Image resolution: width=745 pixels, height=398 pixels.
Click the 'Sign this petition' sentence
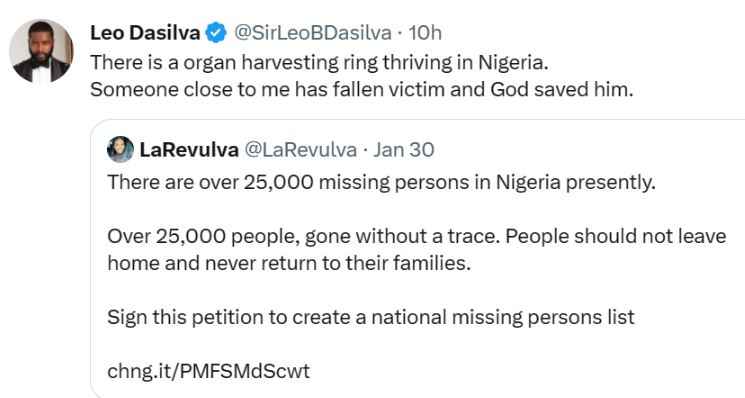pos(371,317)
